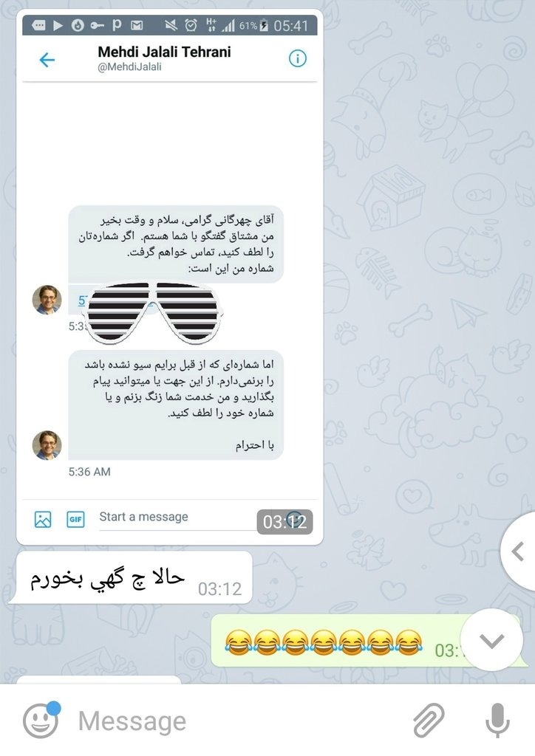Image resolution: width=535 pixels, height=756 pixels.
Task: Select the Persian text message bubble at 03:12
Action: (130, 577)
